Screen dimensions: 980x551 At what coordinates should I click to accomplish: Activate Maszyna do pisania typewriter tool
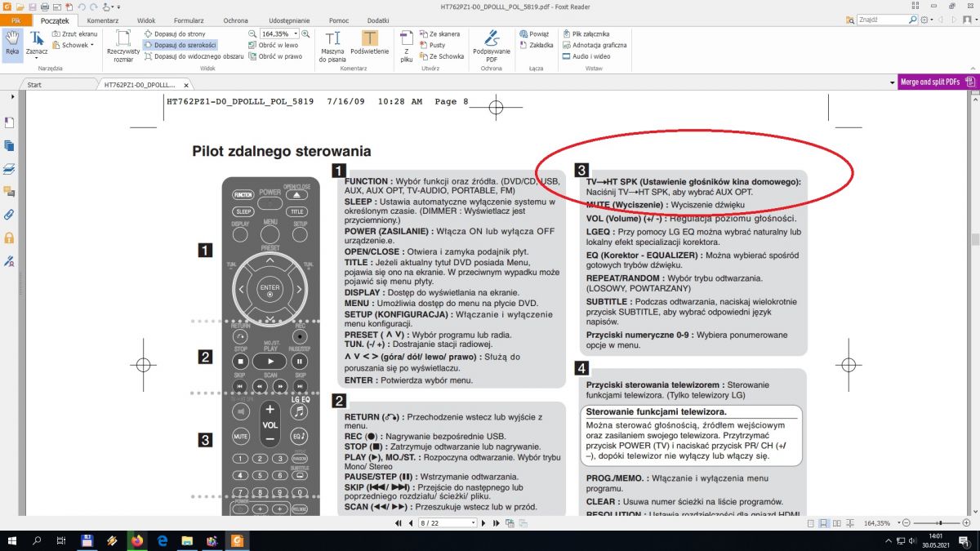pyautogui.click(x=332, y=46)
